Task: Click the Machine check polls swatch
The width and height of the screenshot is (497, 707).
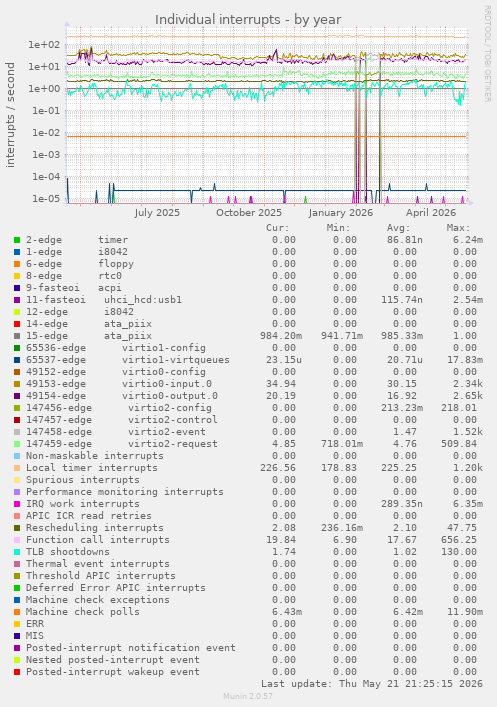Action: pyautogui.click(x=17, y=612)
